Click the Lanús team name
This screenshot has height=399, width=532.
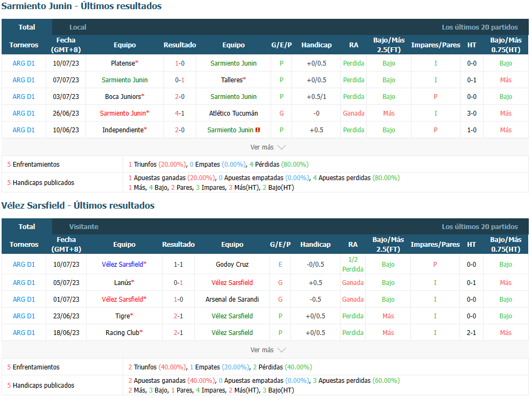123,283
